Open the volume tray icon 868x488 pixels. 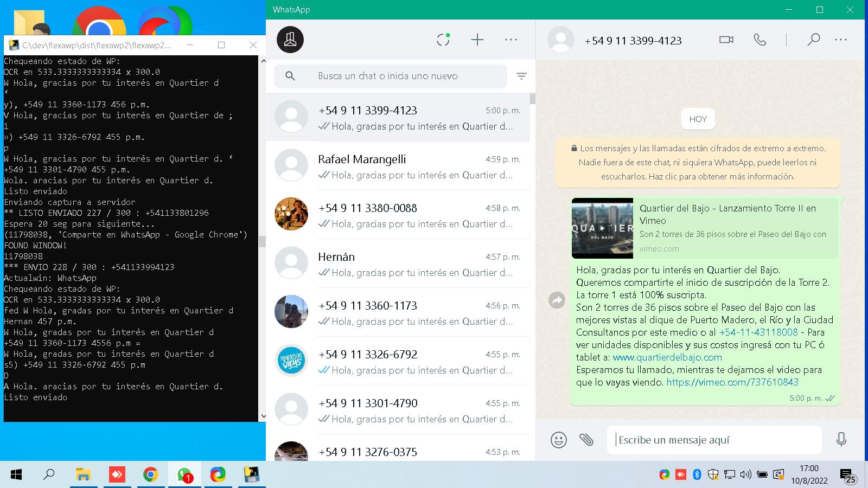746,475
